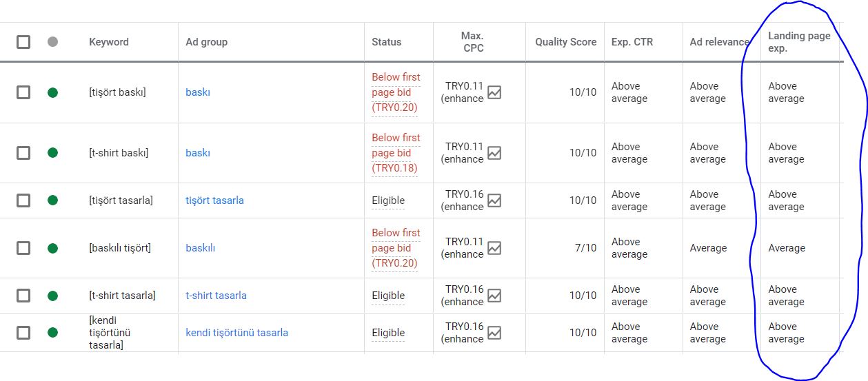The height and width of the screenshot is (381, 868).
Task: Open bid simulator for [kendi tişörtünü tasarla]
Action: pyautogui.click(x=494, y=333)
